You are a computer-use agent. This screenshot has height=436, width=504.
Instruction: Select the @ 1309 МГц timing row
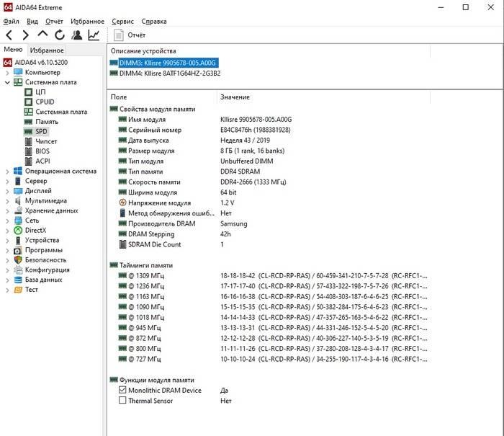273,276
